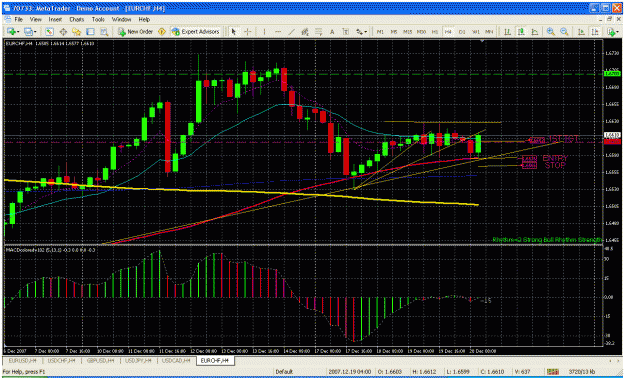625x378 pixels.
Task: Toggle Auto Scroll chart icon
Action: (581, 32)
